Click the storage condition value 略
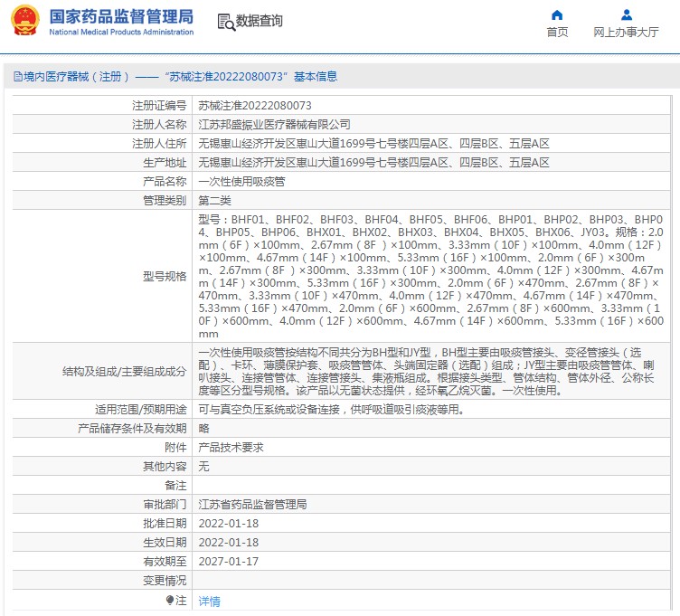 [x=203, y=429]
